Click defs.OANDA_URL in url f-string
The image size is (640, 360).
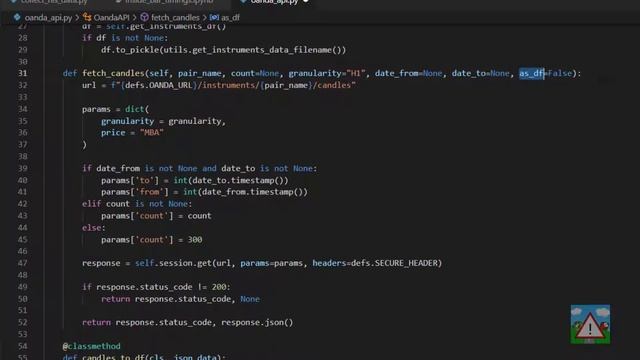(x=159, y=85)
